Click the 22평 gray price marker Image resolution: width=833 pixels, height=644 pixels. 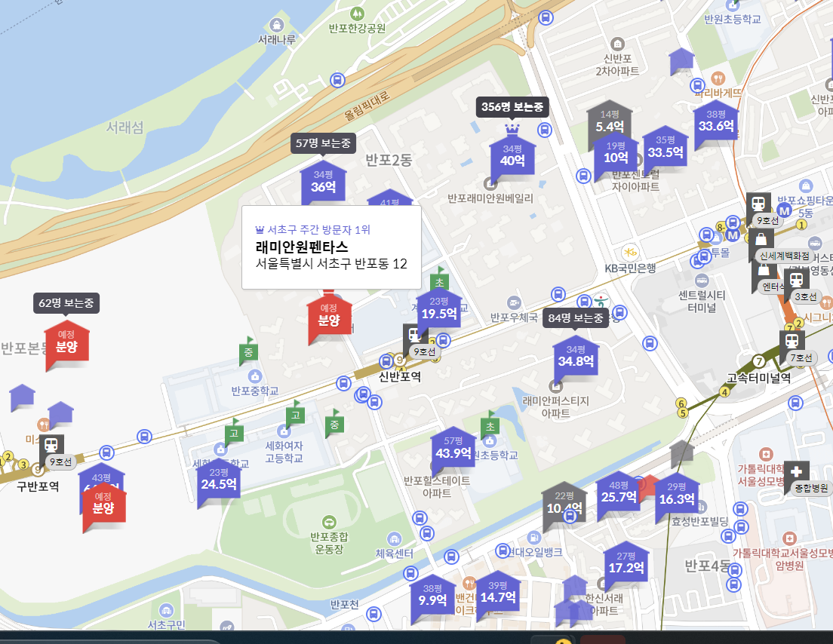[564, 504]
